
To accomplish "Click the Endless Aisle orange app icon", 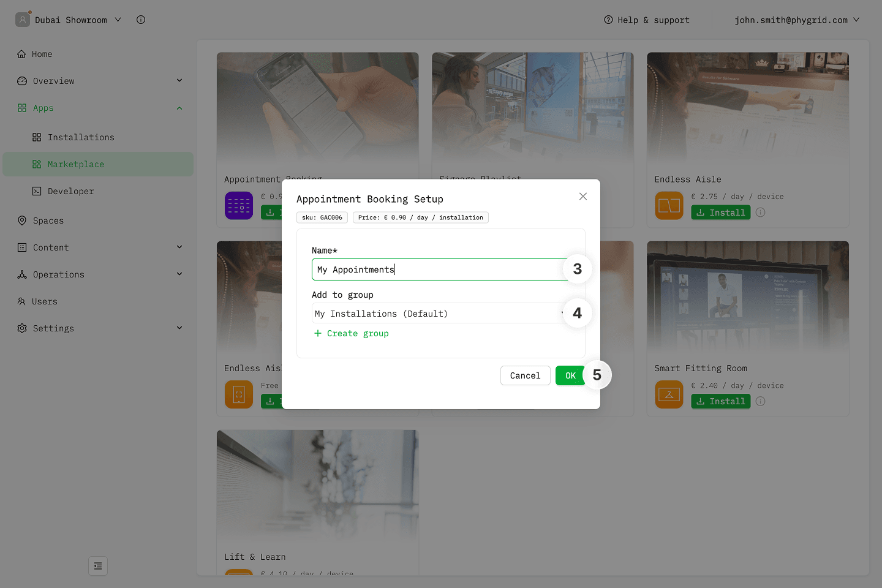I will [669, 206].
